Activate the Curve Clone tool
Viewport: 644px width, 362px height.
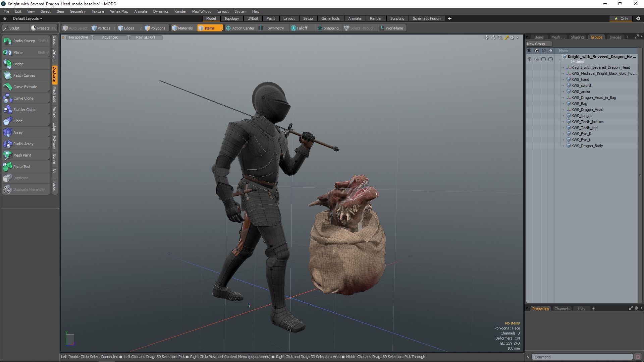26,98
